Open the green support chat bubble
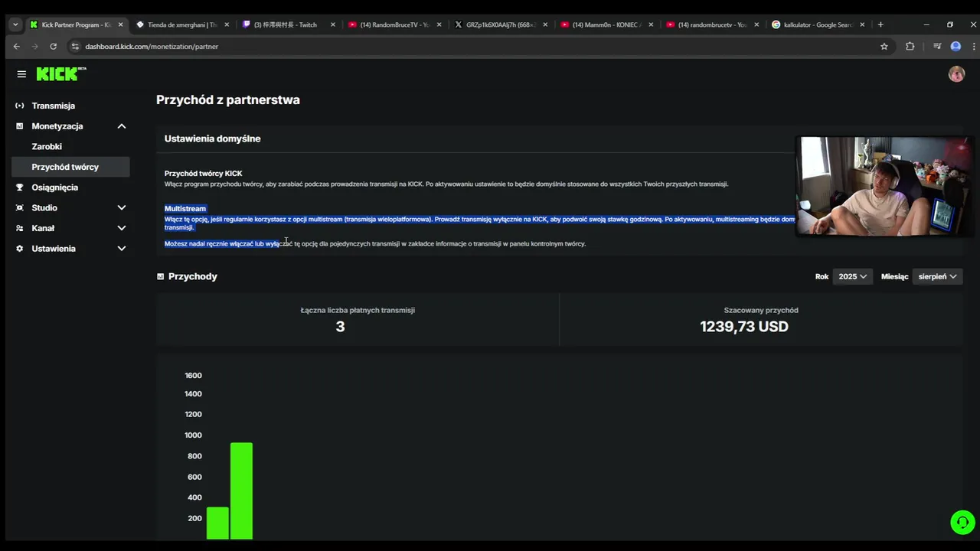 (962, 522)
